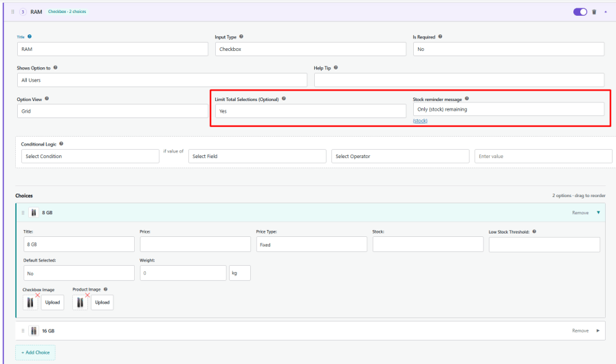Upload a Checkbox Image
The image size is (616, 364).
click(x=52, y=302)
